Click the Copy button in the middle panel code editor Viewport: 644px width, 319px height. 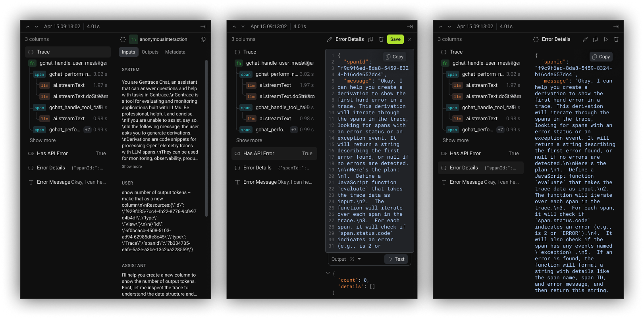tap(395, 57)
